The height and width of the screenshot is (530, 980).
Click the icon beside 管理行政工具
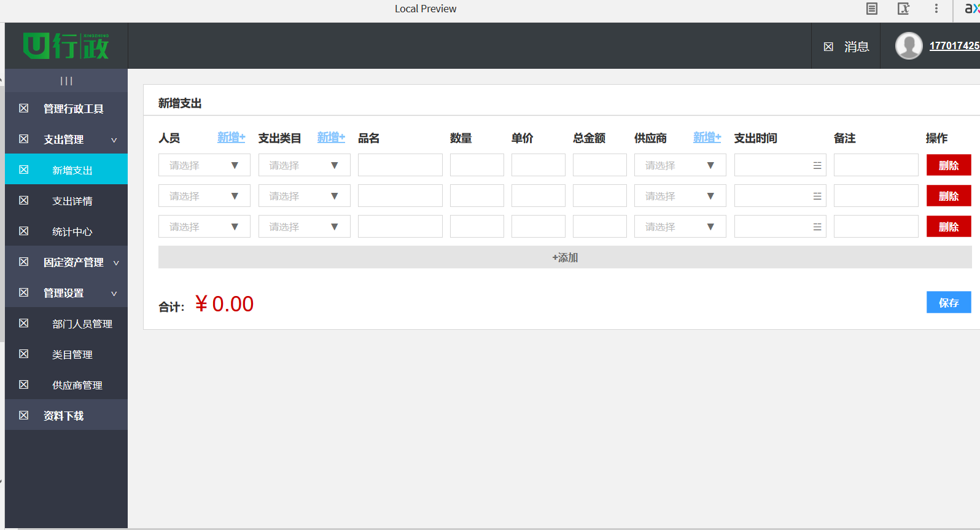click(x=24, y=108)
